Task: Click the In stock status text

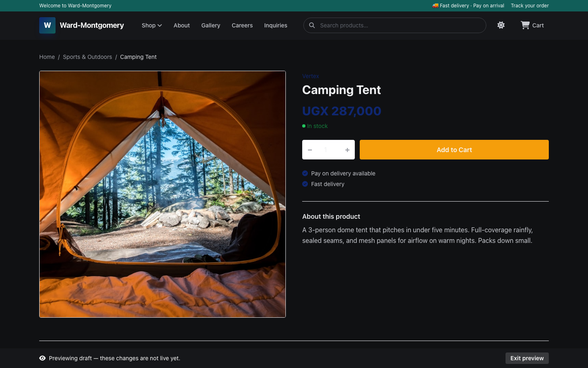Action: 317,126
